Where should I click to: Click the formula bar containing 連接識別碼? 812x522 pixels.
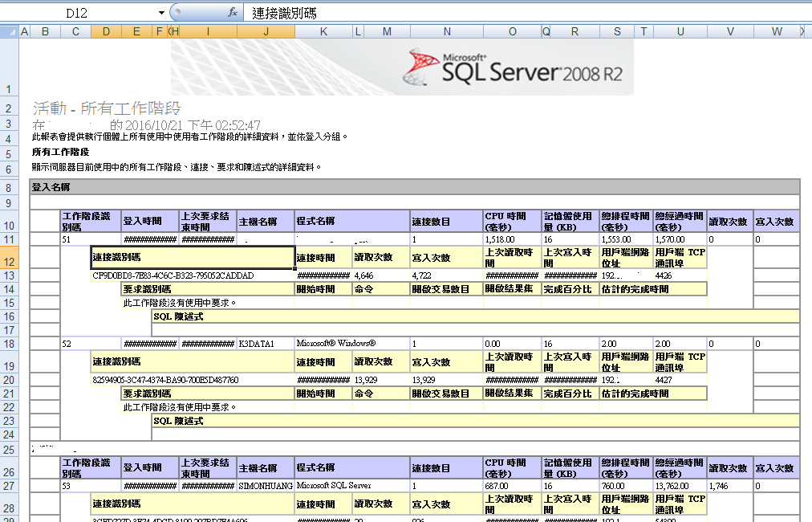(527, 13)
